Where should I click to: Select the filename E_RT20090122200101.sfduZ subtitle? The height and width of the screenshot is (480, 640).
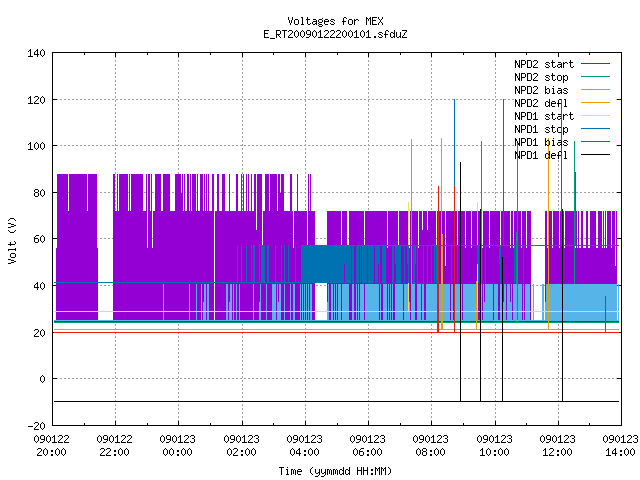pos(335,34)
